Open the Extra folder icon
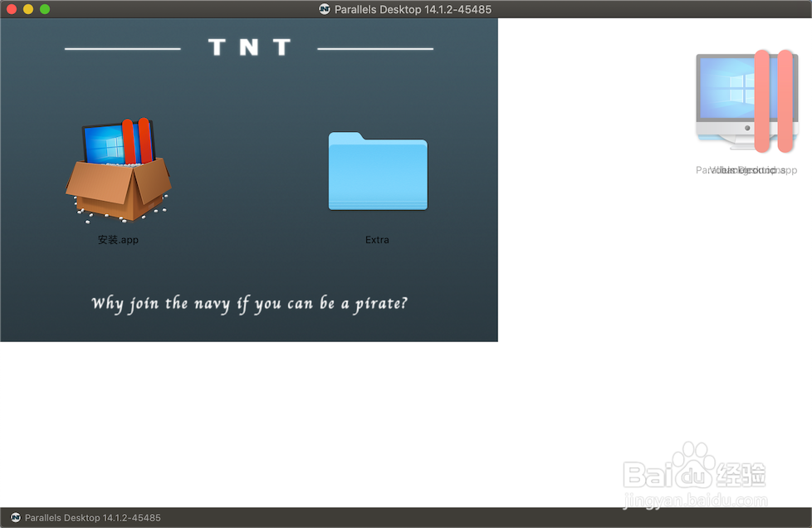Screen dimensions: 812x528 pos(378,171)
